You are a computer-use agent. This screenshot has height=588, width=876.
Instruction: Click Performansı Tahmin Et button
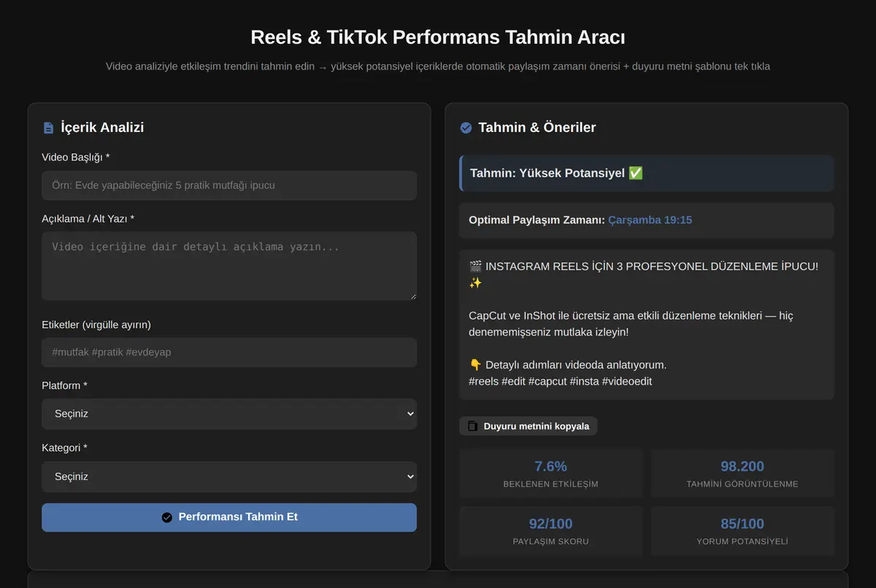229,517
